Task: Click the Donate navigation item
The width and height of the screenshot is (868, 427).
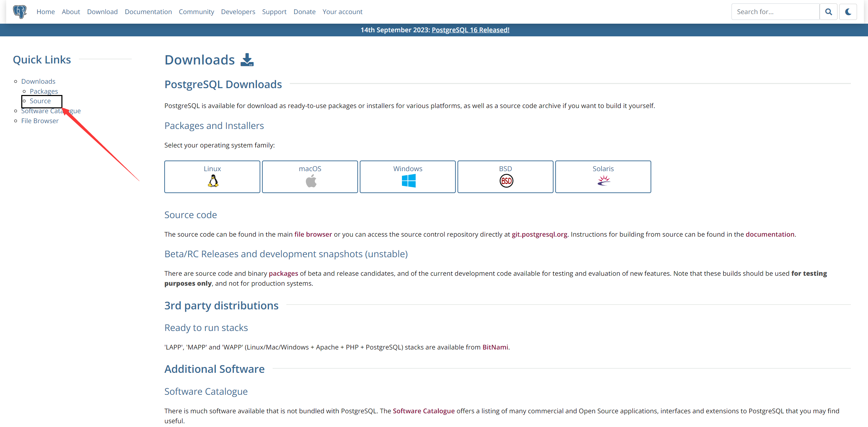Action: pyautogui.click(x=304, y=12)
